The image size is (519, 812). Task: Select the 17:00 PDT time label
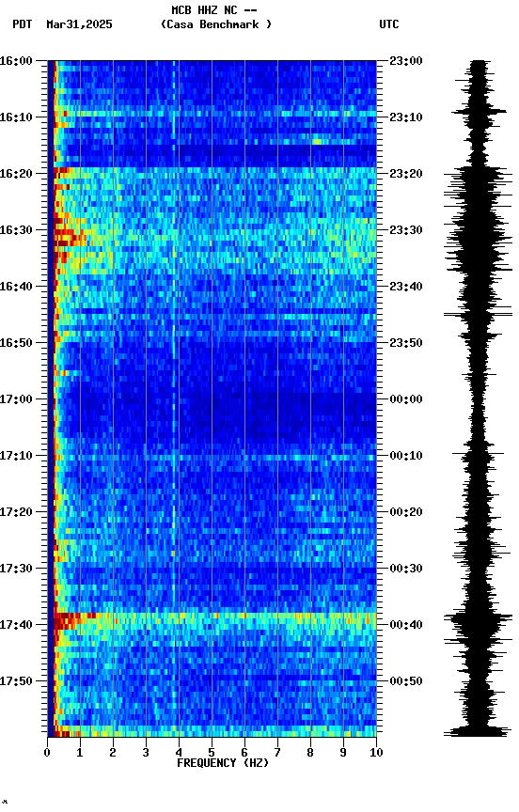click(16, 399)
